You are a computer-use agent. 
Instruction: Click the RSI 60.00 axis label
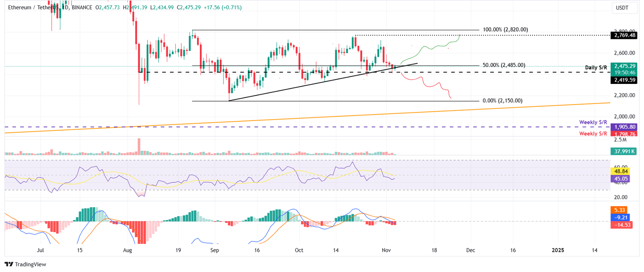tap(621, 167)
